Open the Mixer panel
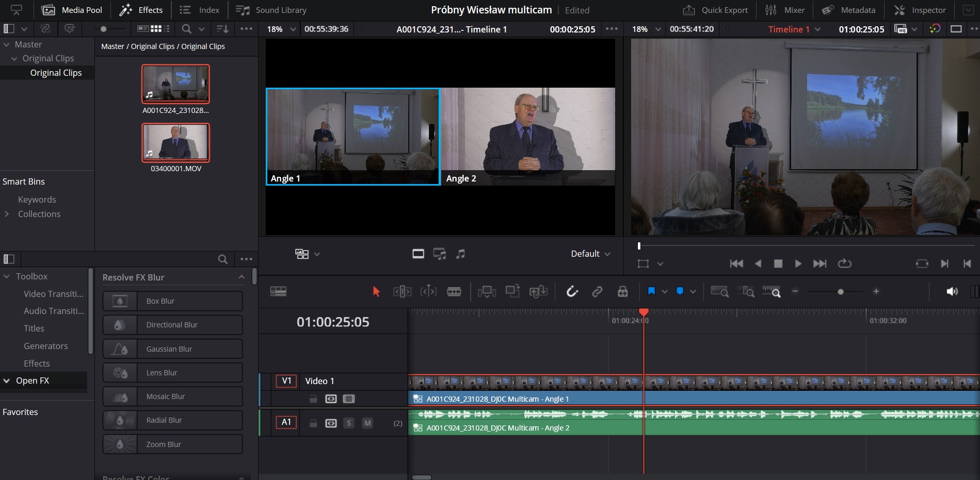This screenshot has width=980, height=480. (x=785, y=10)
